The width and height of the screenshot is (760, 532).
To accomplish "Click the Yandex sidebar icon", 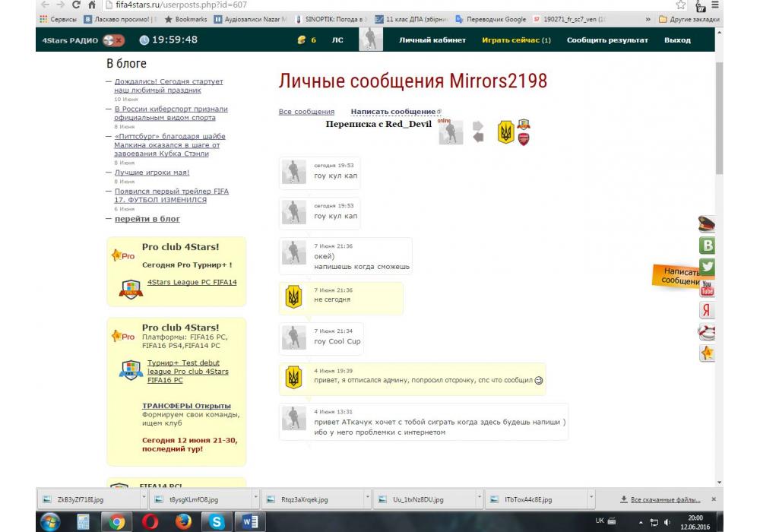I will pos(707,310).
